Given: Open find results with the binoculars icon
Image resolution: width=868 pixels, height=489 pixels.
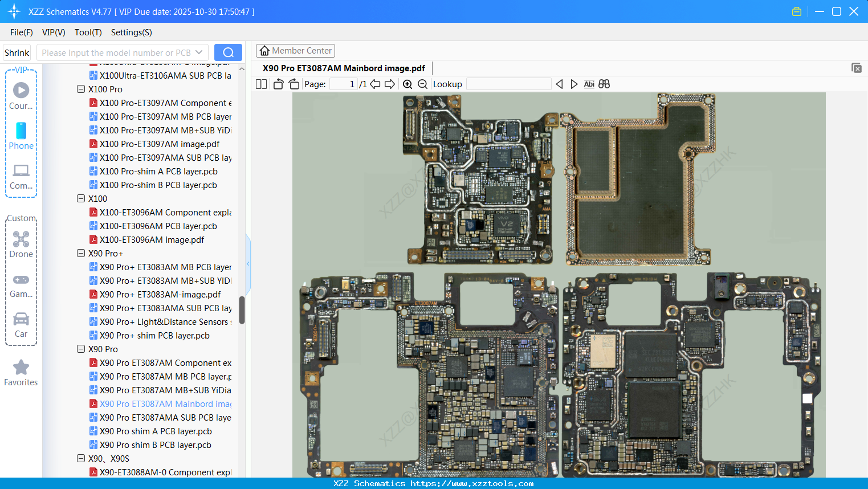Looking at the screenshot, I should click(604, 84).
